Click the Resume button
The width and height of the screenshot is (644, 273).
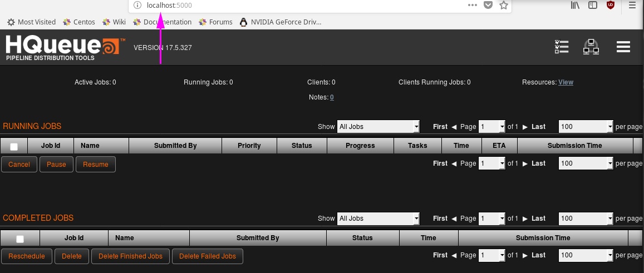click(x=96, y=164)
